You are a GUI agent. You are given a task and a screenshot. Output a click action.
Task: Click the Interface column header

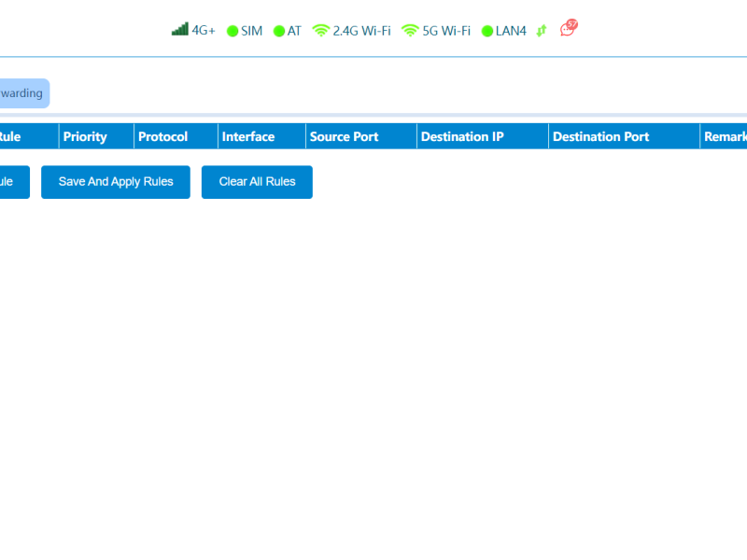click(x=248, y=136)
